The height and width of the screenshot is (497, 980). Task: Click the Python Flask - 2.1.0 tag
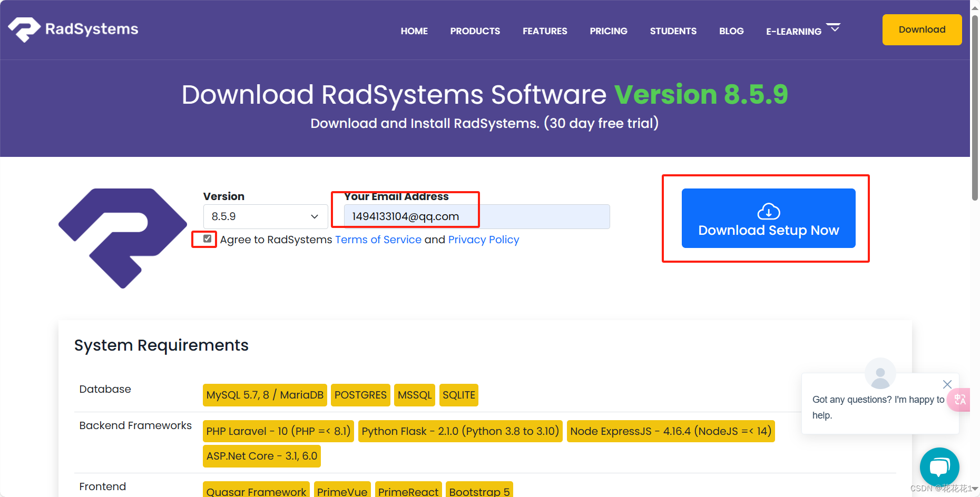point(460,431)
